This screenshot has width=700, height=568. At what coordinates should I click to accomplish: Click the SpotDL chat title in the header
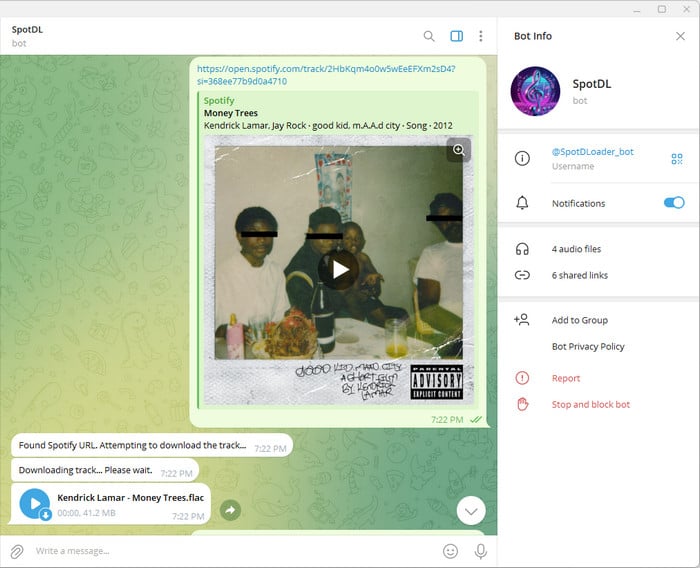(27, 29)
